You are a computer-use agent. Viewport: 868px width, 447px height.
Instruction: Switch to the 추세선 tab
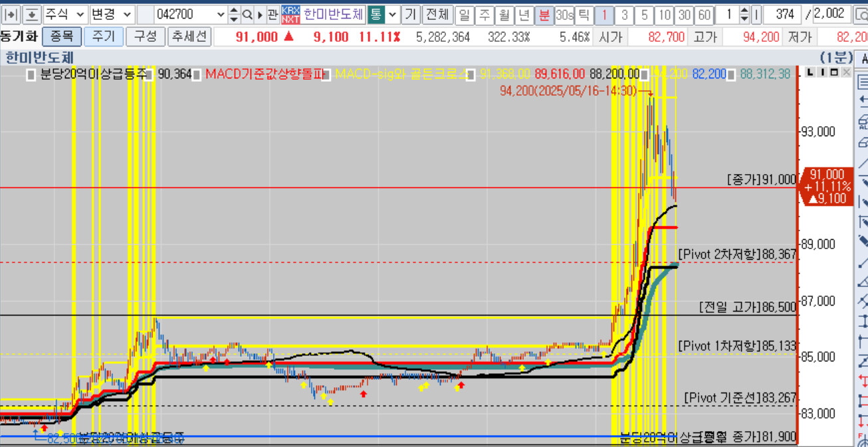tap(189, 37)
